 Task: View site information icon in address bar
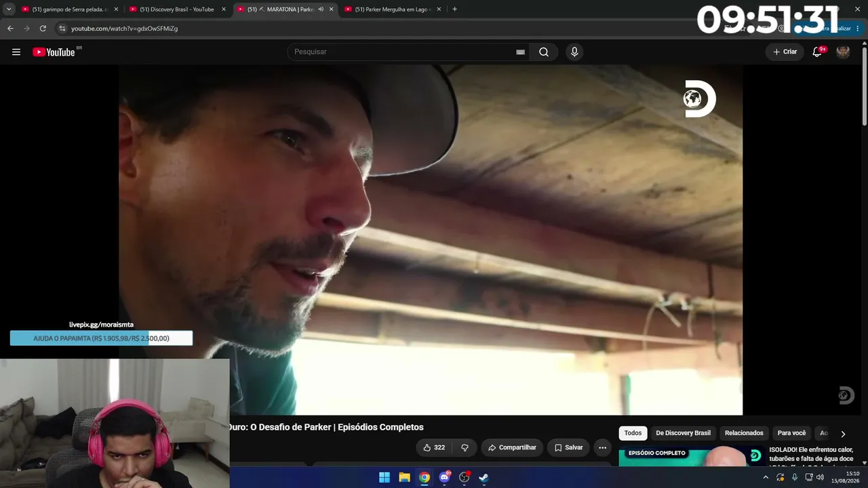(62, 28)
